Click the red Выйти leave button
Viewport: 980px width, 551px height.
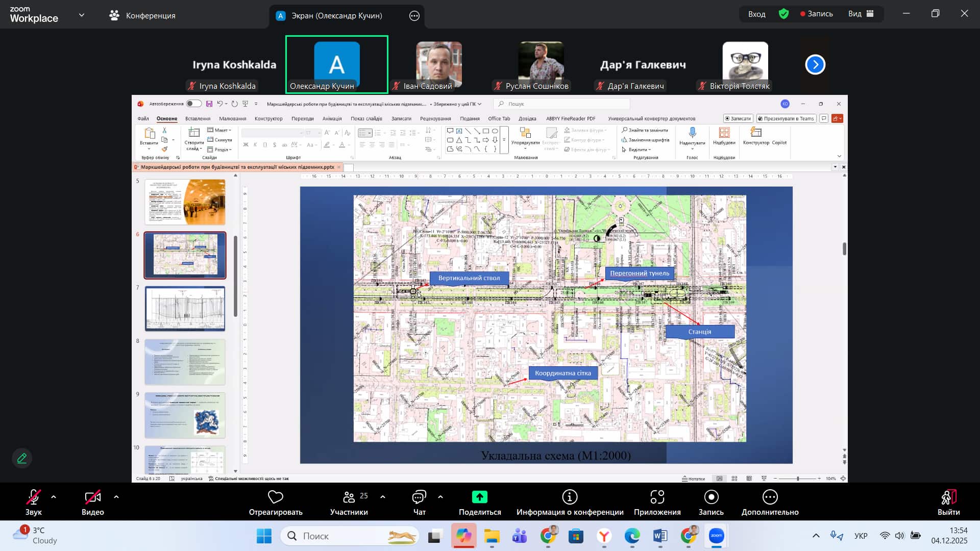click(x=948, y=497)
